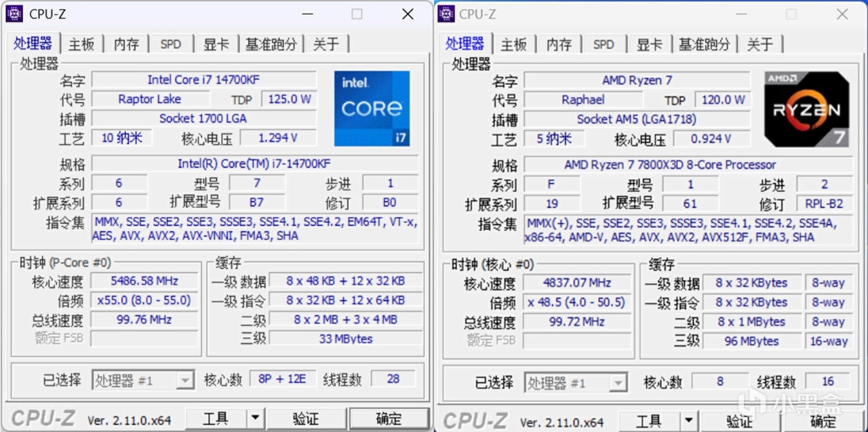This screenshot has width=868, height=432.
Task: Click 1.294 V core voltage value
Action: [278, 138]
